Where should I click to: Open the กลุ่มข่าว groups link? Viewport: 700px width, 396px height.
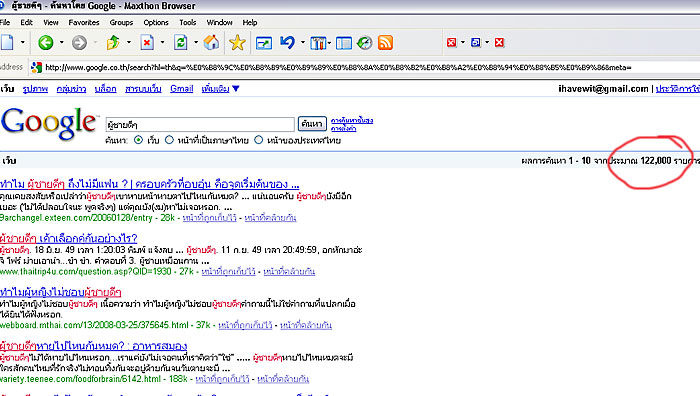(71, 88)
